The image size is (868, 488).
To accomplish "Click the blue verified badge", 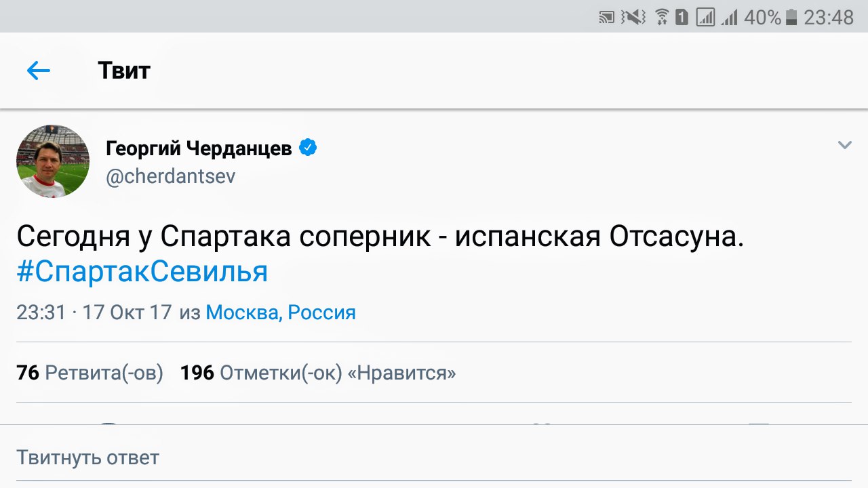I will point(308,148).
